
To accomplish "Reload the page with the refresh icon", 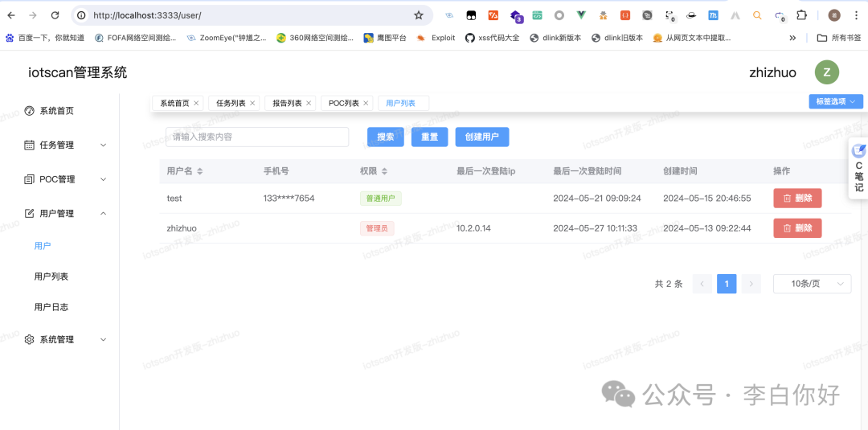I will tap(55, 15).
